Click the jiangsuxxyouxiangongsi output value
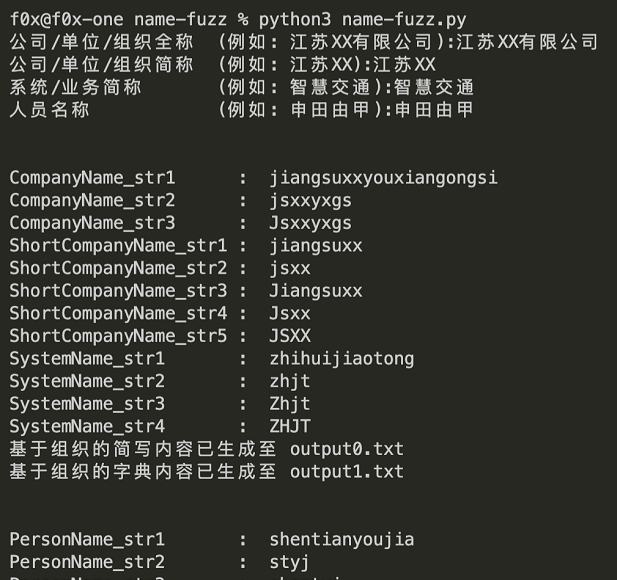This screenshot has height=580, width=617. pyautogui.click(x=383, y=178)
